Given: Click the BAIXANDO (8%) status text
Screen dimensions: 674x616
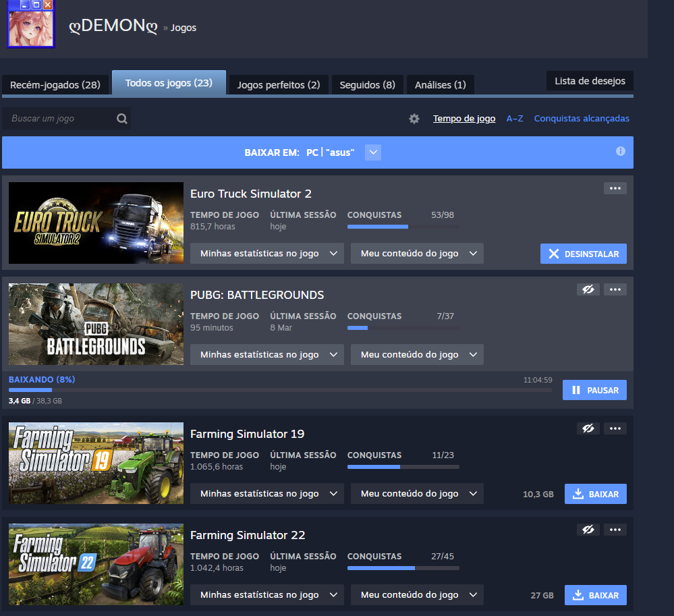Looking at the screenshot, I should [x=42, y=380].
